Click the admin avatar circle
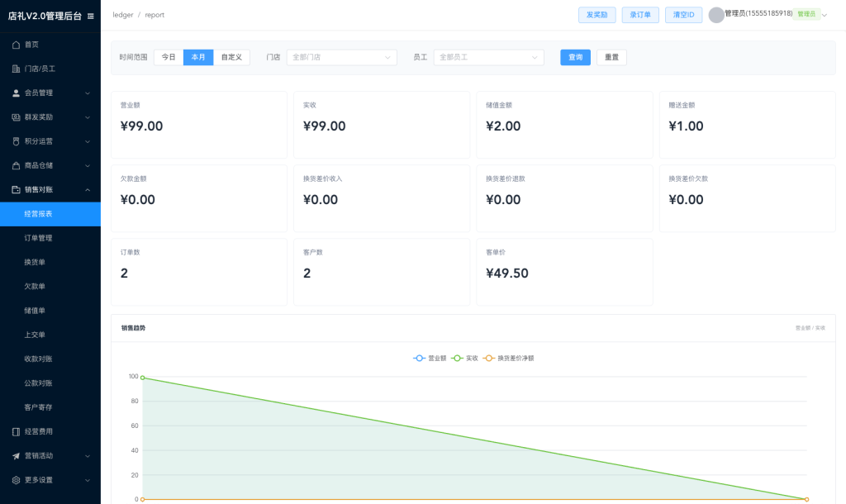846x504 pixels. tap(716, 15)
